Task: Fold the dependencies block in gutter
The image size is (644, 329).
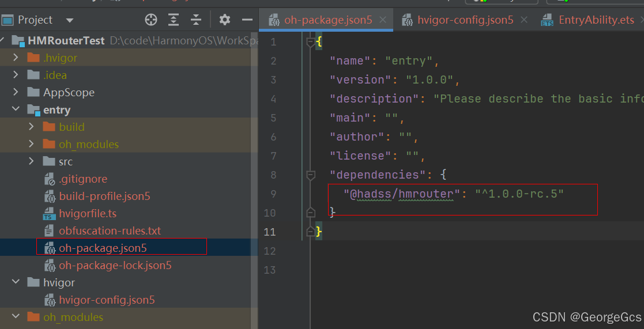Action: [x=311, y=175]
